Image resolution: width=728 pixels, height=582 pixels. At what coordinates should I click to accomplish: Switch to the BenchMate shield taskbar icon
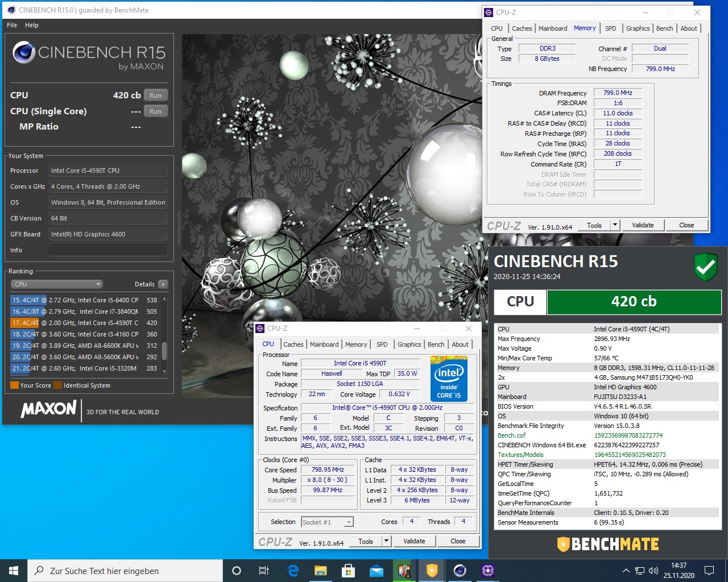pos(432,571)
